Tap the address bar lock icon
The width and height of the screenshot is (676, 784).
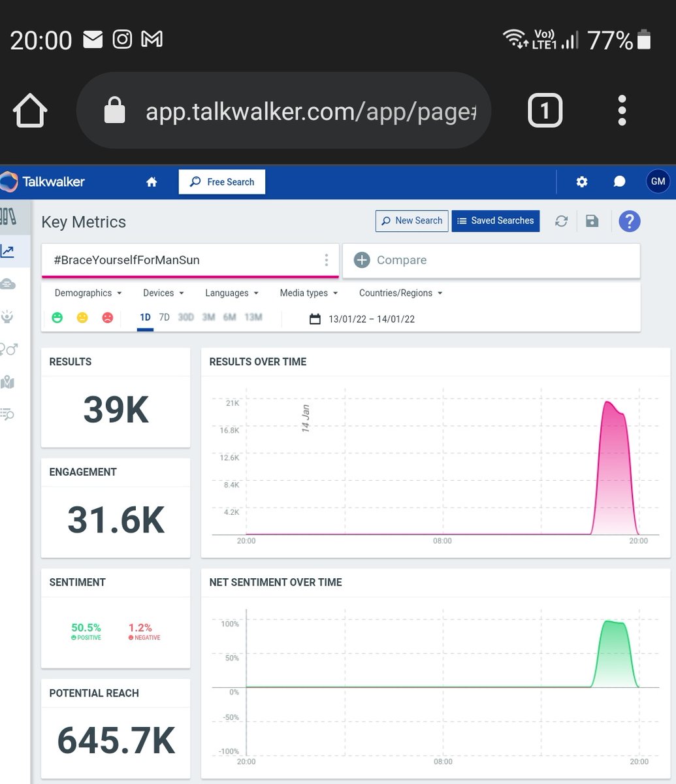(115, 110)
